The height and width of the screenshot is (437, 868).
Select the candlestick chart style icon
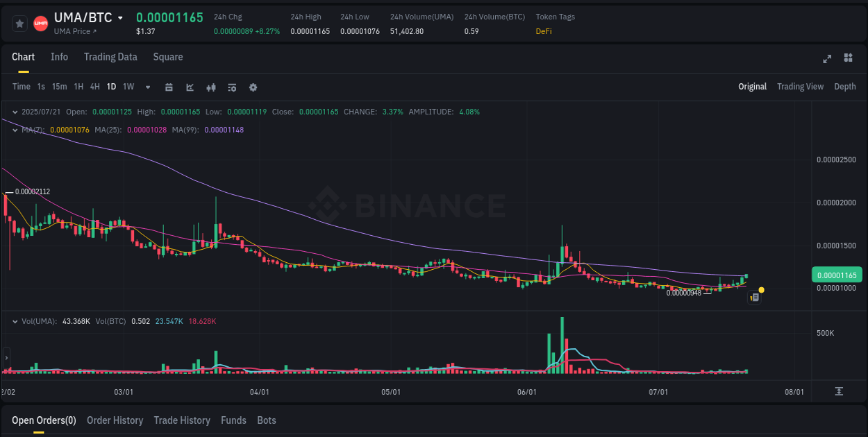click(211, 87)
